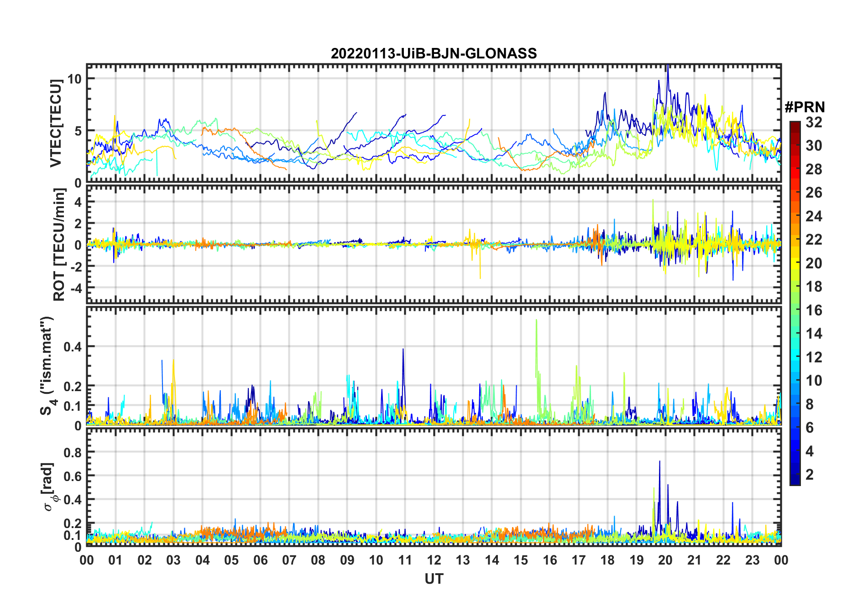Click x-axis tick label 23
The image size is (868, 607).
(x=752, y=560)
